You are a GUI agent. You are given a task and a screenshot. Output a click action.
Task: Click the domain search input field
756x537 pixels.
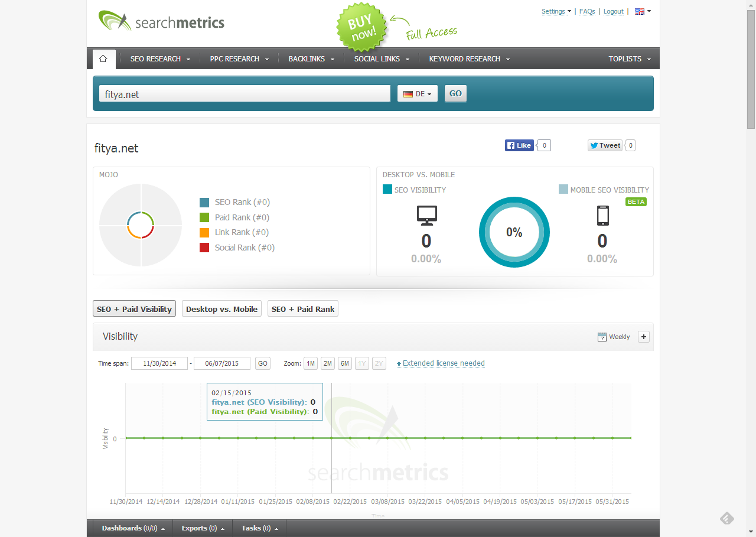245,94
